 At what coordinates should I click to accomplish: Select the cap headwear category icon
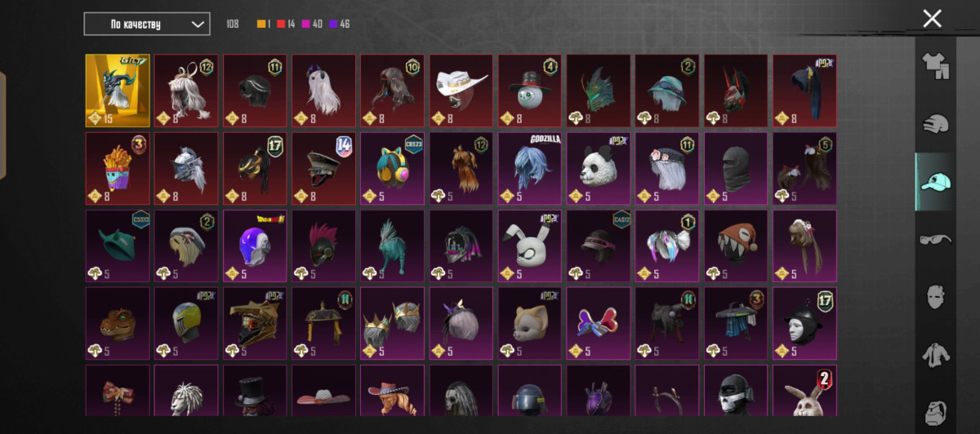pos(934,182)
